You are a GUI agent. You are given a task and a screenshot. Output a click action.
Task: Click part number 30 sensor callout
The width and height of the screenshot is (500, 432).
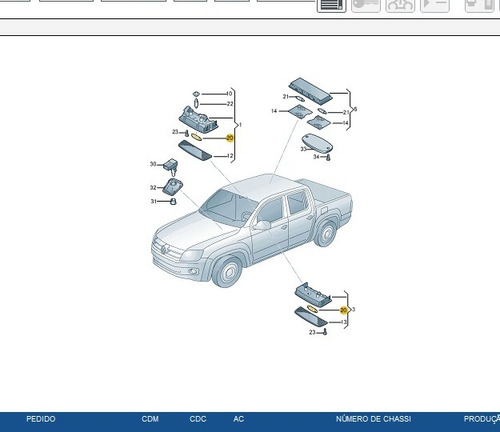pos(153,164)
